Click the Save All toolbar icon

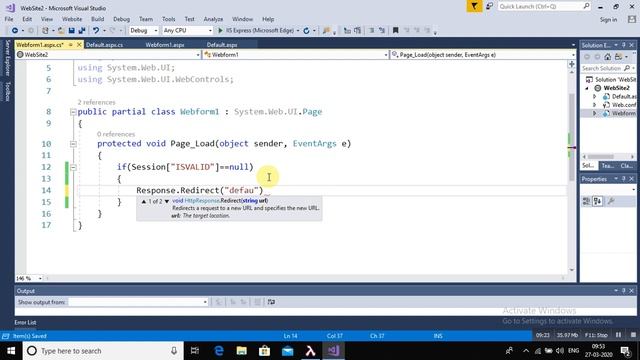point(82,31)
